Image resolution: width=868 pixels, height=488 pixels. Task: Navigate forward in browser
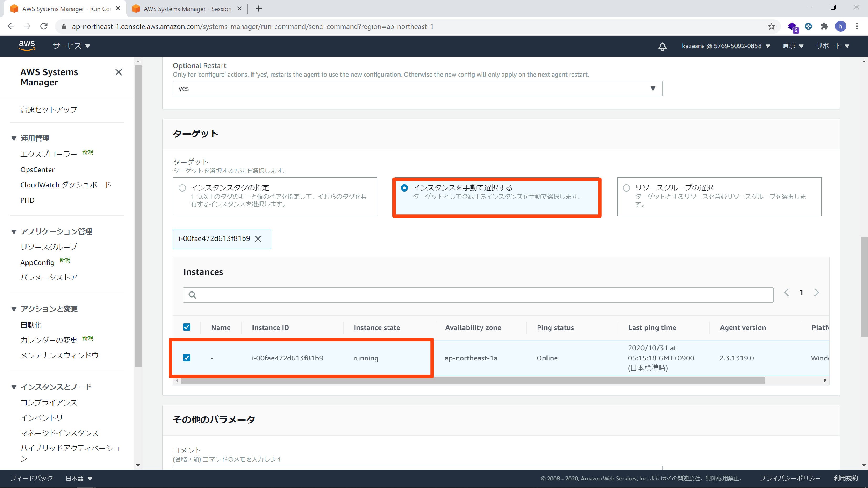(x=28, y=26)
